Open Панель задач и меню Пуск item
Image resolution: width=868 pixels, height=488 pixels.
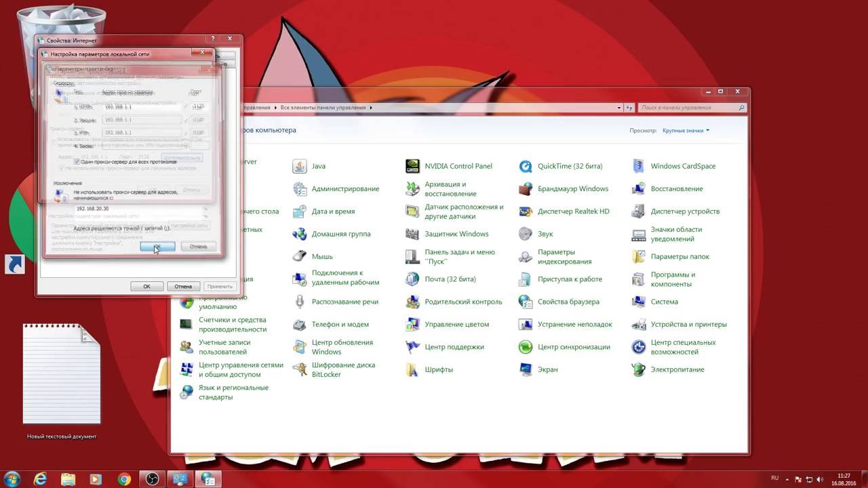[450, 256]
